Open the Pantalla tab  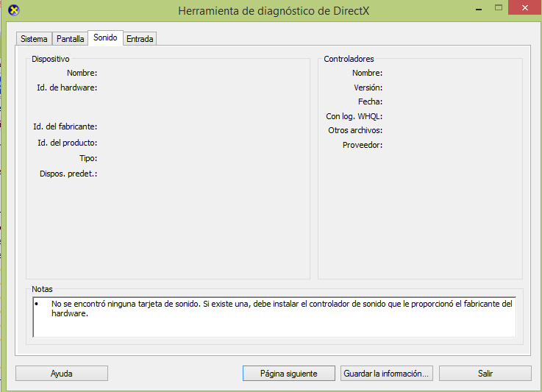click(x=70, y=38)
